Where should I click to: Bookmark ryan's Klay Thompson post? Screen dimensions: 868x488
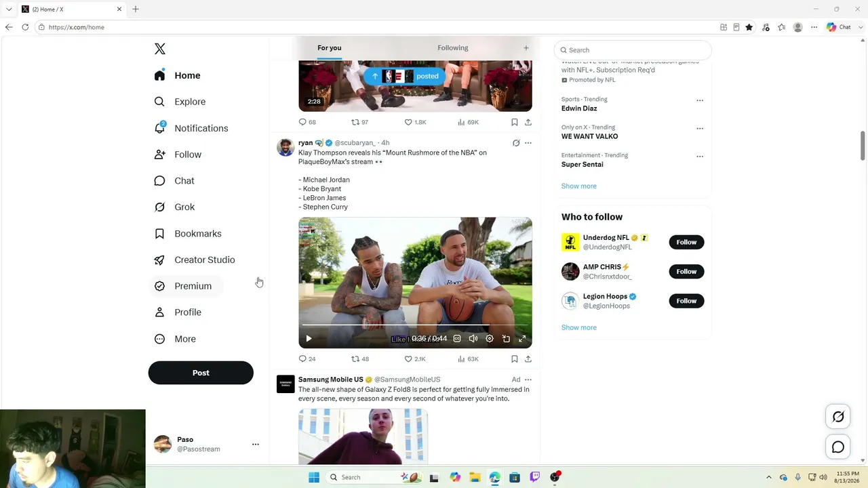[x=515, y=359]
